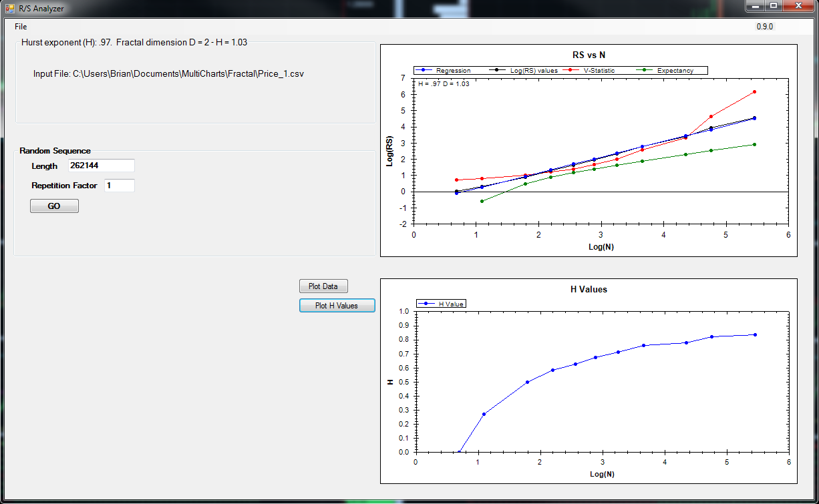Click the Repetition Factor label
Image resolution: width=819 pixels, height=504 pixels.
(64, 186)
